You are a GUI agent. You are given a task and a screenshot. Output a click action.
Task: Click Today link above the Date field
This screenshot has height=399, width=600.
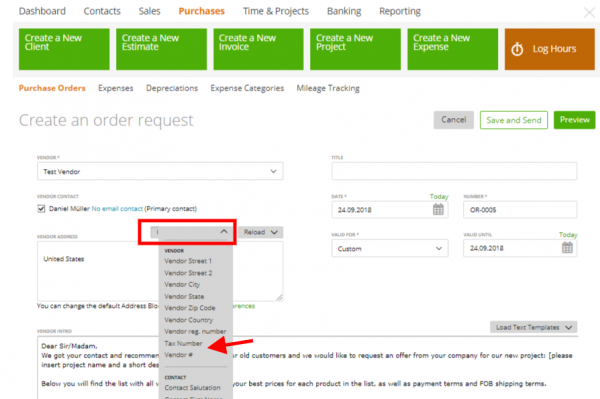(x=439, y=196)
